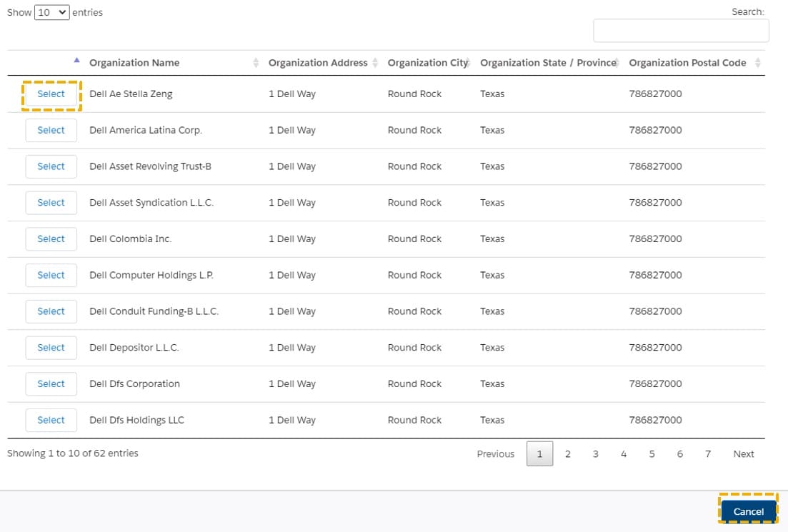
Task: Click the Showing 1 to 10 of 62 entries text
Action: 73,453
